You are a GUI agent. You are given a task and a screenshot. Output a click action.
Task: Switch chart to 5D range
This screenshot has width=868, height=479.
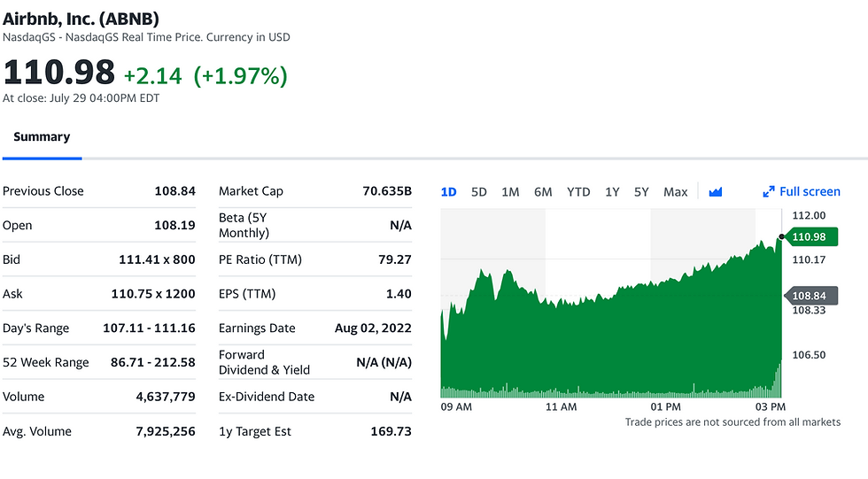pos(479,192)
